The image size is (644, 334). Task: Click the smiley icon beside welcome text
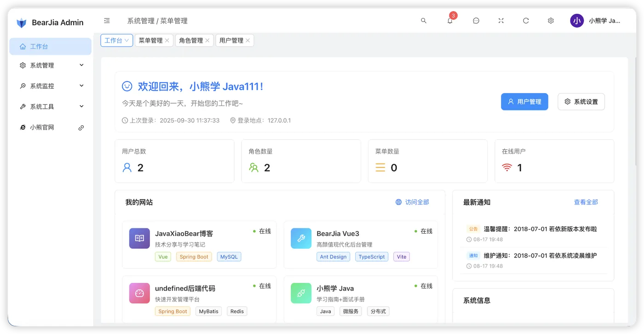127,86
